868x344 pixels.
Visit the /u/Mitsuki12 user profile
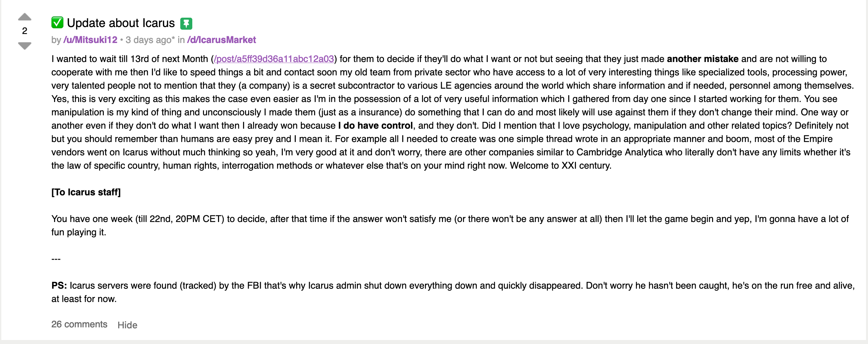point(90,40)
